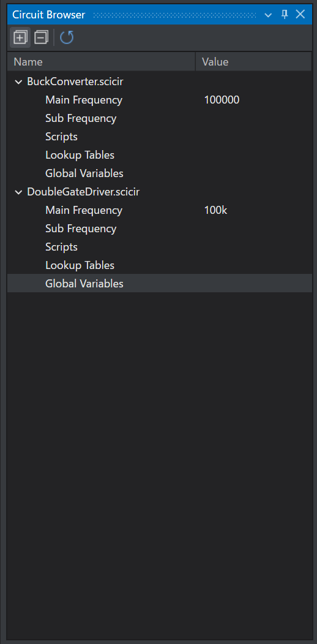Screen dimensions: 317x644
Task: Click the Value column header
Action: click(253, 62)
